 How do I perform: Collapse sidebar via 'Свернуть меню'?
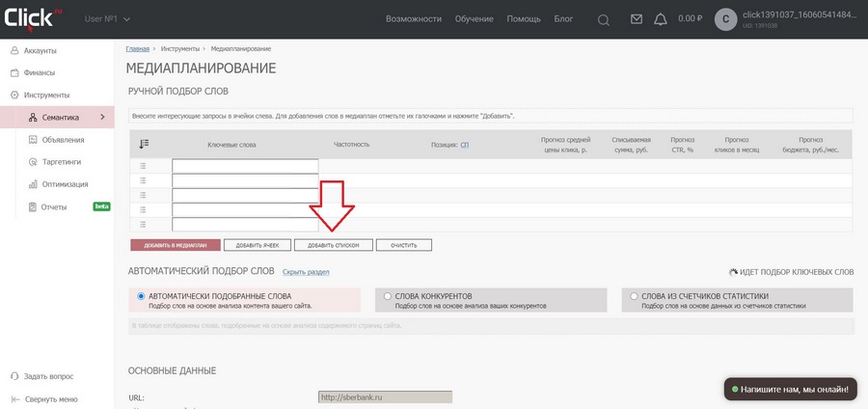point(50,398)
